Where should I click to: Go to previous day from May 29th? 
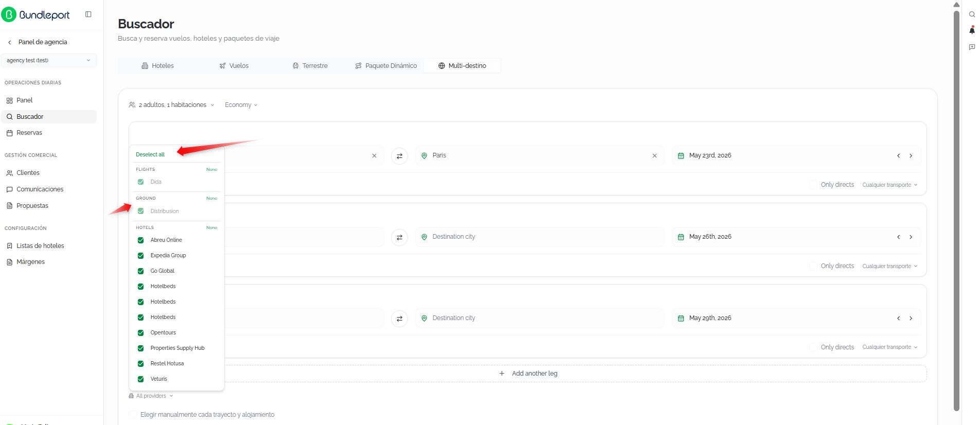pos(899,318)
